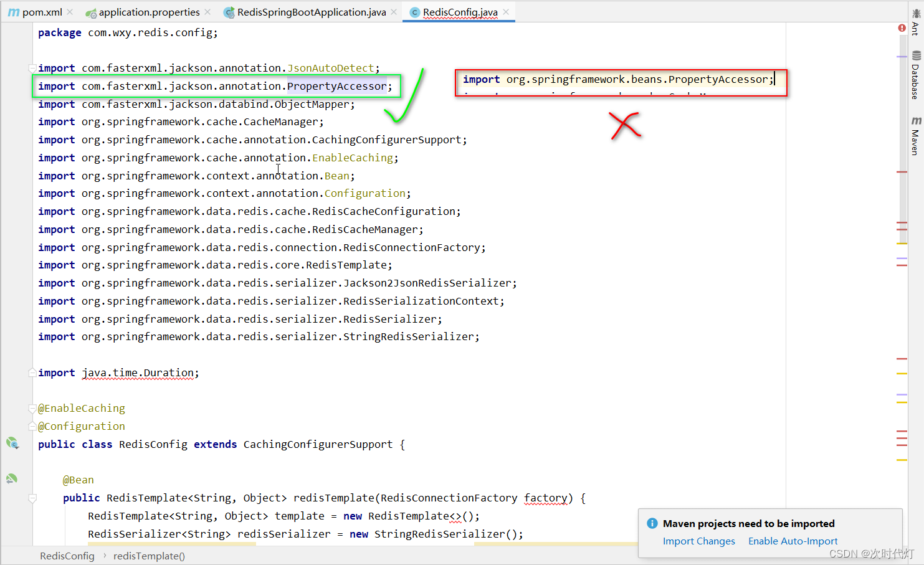Image resolution: width=924 pixels, height=565 pixels.
Task: Click Enable Auto-Import in the notification
Action: coord(793,541)
